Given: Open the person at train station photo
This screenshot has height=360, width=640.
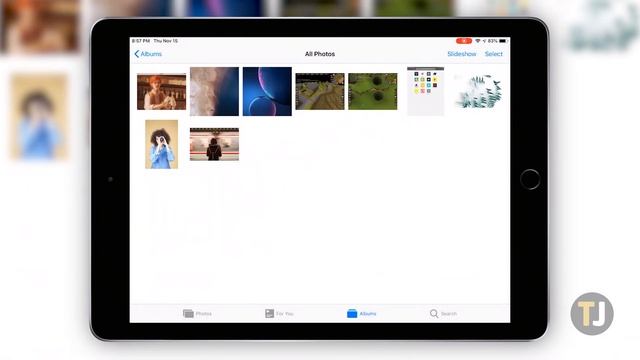Looking at the screenshot, I should [214, 144].
